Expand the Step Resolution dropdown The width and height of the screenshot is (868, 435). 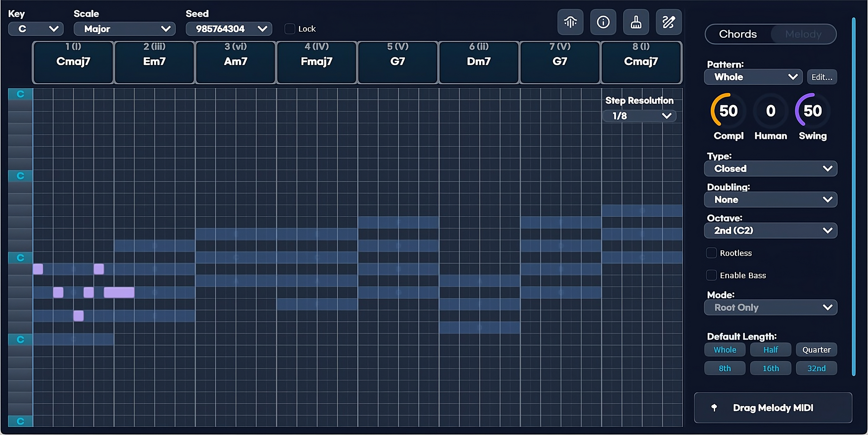639,116
